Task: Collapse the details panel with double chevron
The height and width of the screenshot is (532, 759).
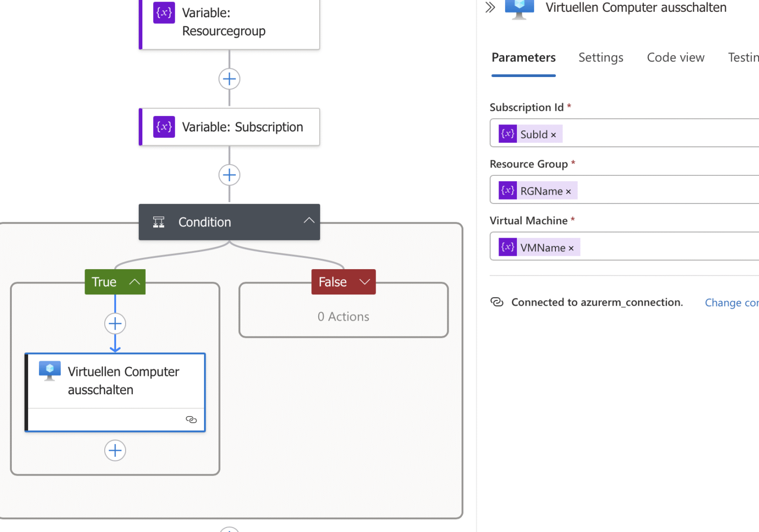Action: coord(490,7)
